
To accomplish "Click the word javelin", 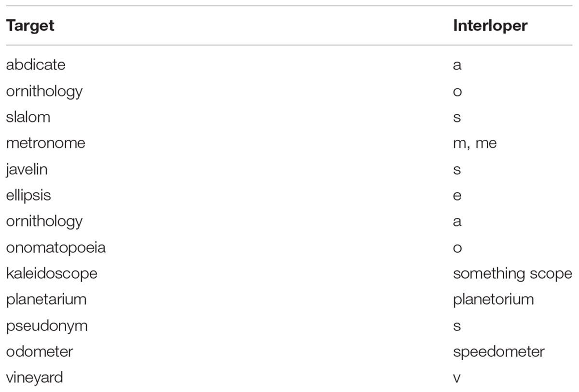I will point(27,170).
